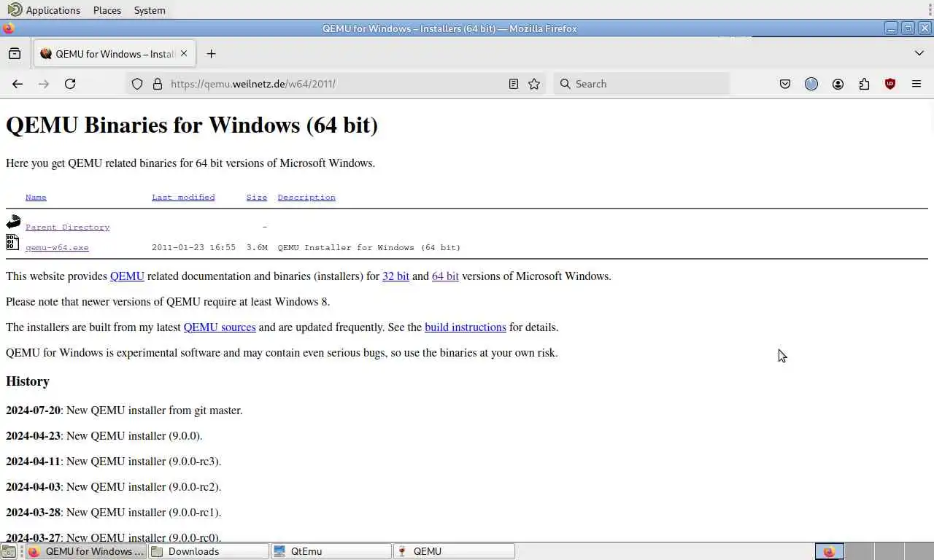Click the binary file icon beside qemu-w64.exe
934x560 pixels.
coord(12,242)
